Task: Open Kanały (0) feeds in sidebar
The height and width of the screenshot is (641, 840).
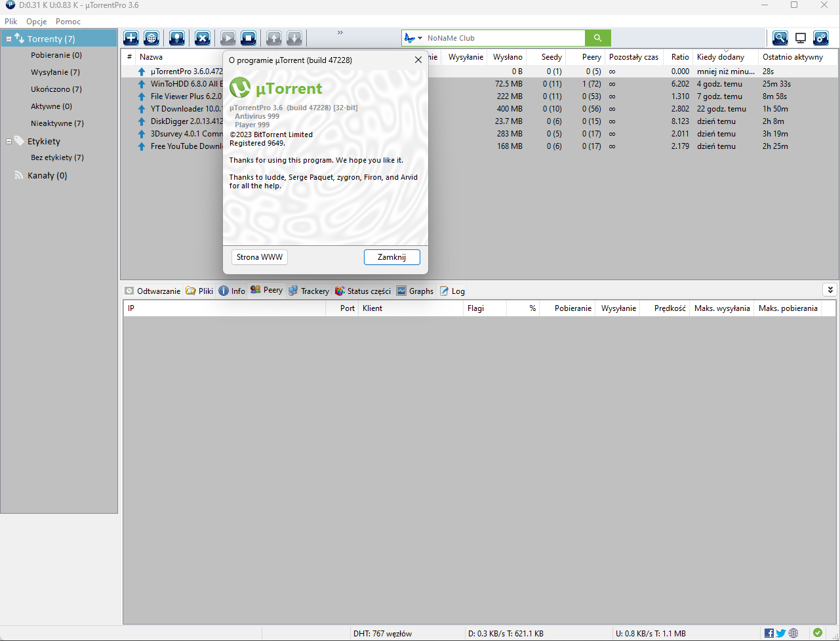Action: (x=47, y=175)
